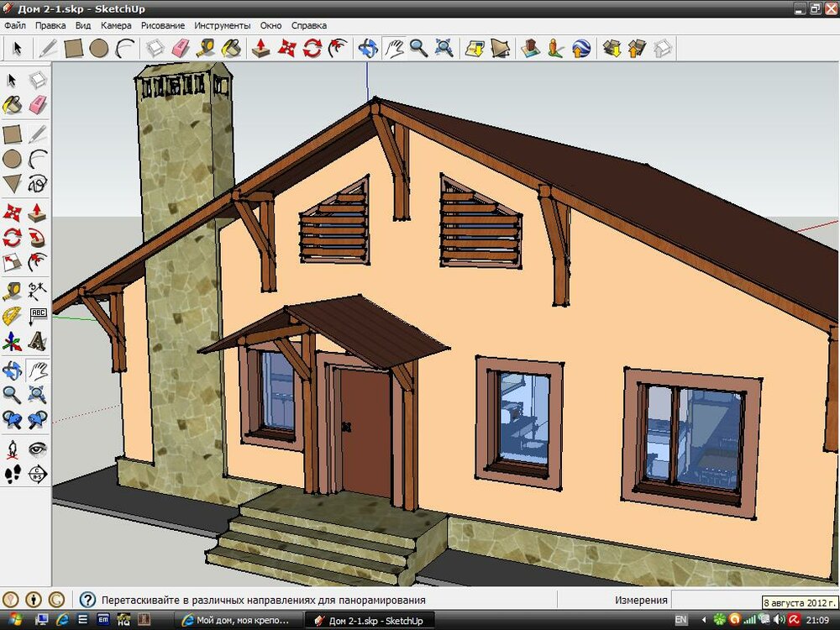Open the Инструменты menu
The width and height of the screenshot is (840, 630).
[x=222, y=26]
